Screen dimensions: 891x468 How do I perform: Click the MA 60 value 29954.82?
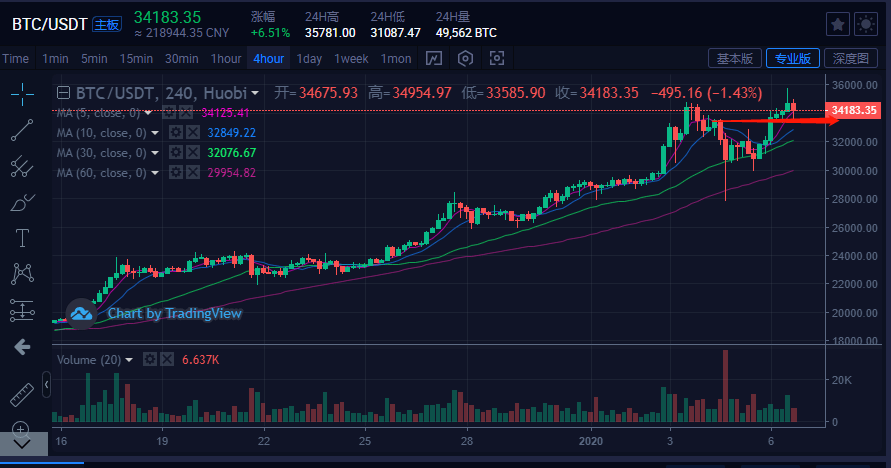coord(231,173)
